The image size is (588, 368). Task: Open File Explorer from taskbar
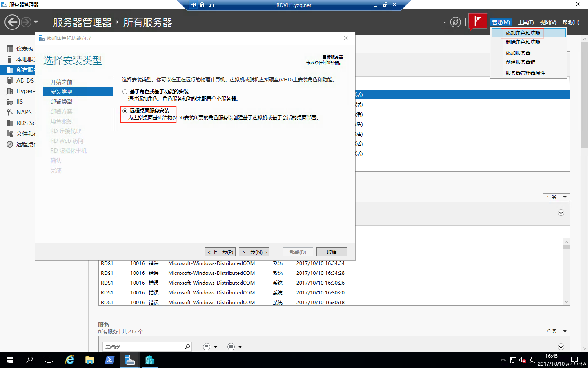tap(90, 360)
